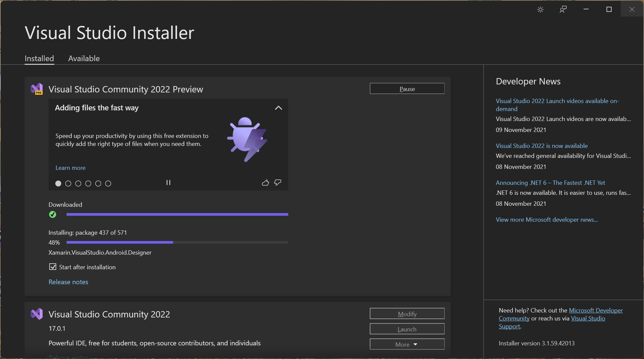Click the Modify button for Community 2022
The image size is (644, 359).
[407, 313]
